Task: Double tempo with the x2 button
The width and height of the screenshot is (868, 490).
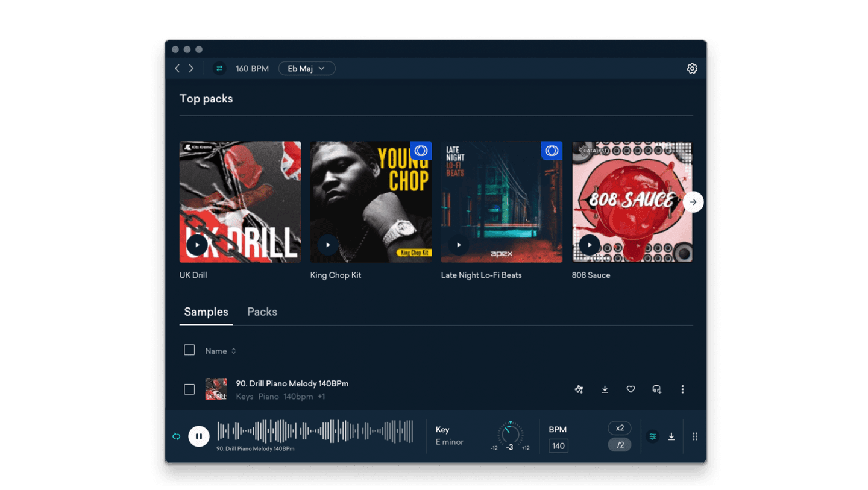Action: tap(620, 428)
